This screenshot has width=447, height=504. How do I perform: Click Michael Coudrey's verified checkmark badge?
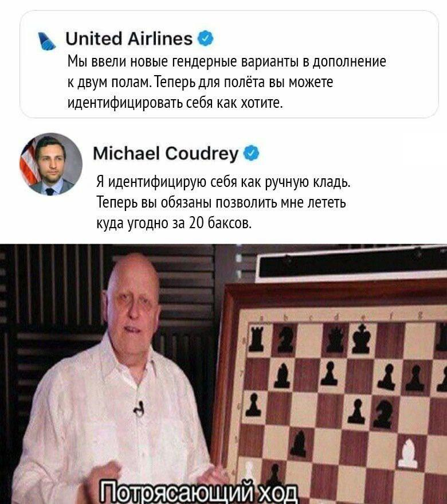coord(252,153)
